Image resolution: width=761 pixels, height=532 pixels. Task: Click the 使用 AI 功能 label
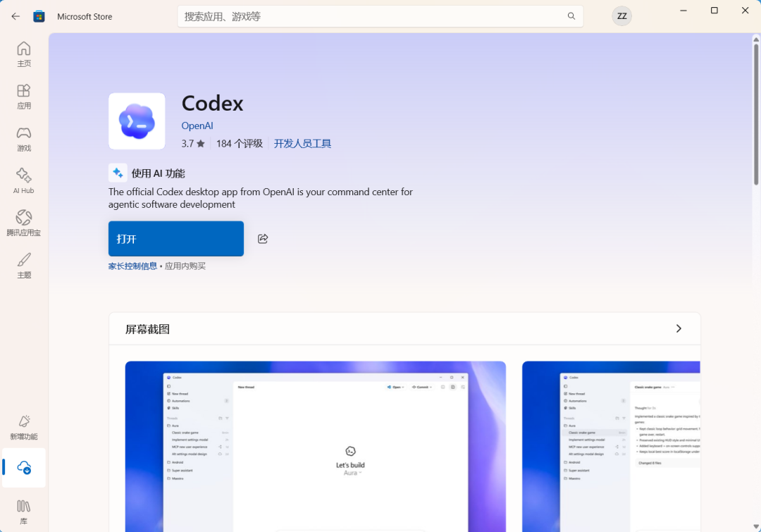[159, 173]
